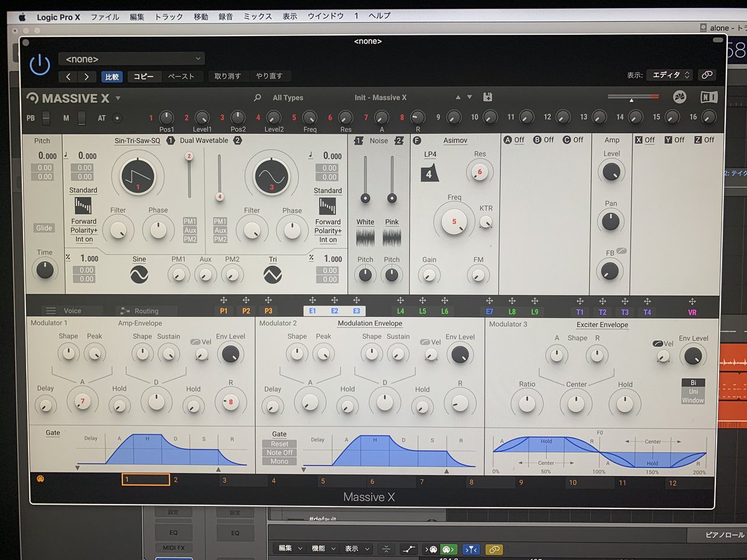Adjust oscillator 1 level fader 2
The height and width of the screenshot is (560, 747).
click(x=189, y=156)
